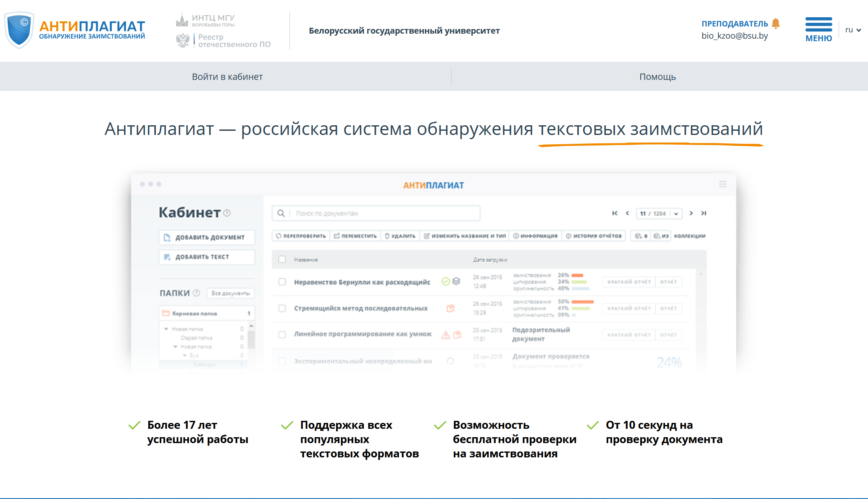Toggle the Название header select-all checkbox

(x=282, y=259)
